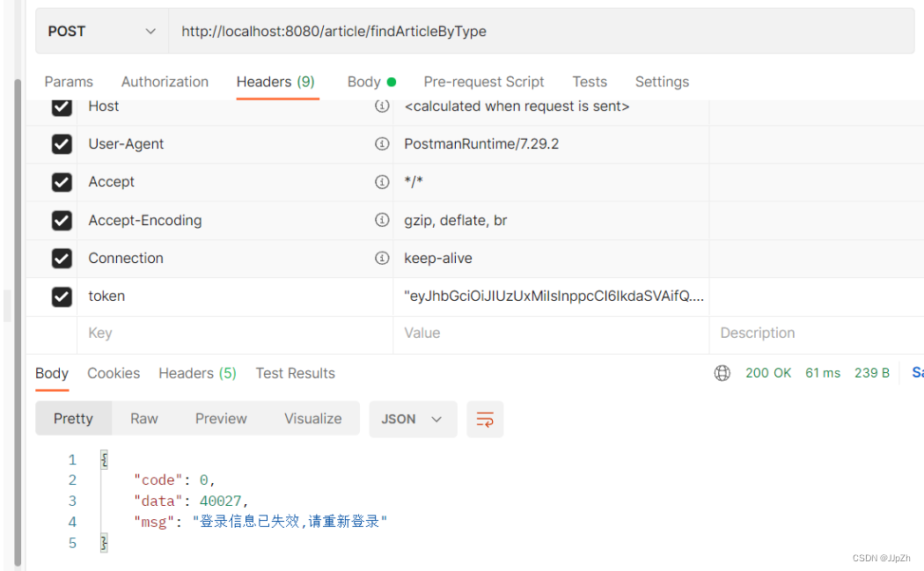Viewport: 924px width, 571px height.
Task: Uncheck the Accept header checkbox
Action: (x=62, y=182)
